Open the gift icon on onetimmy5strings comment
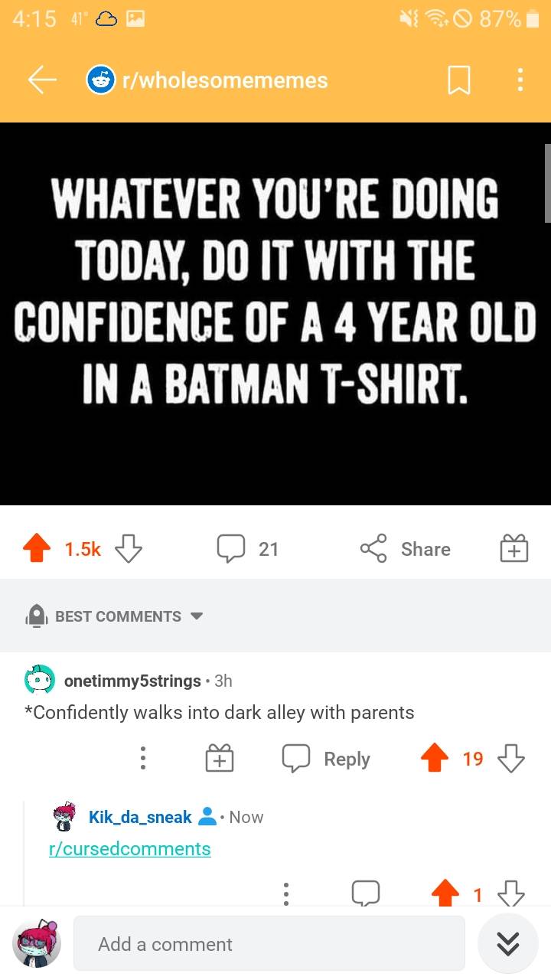Viewport: 551px width, 980px height. click(220, 758)
